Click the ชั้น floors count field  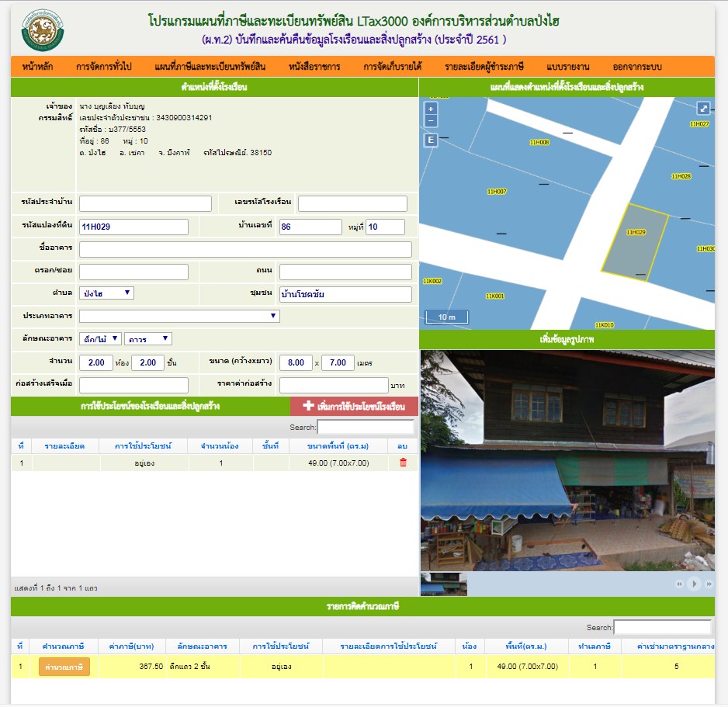point(147,362)
